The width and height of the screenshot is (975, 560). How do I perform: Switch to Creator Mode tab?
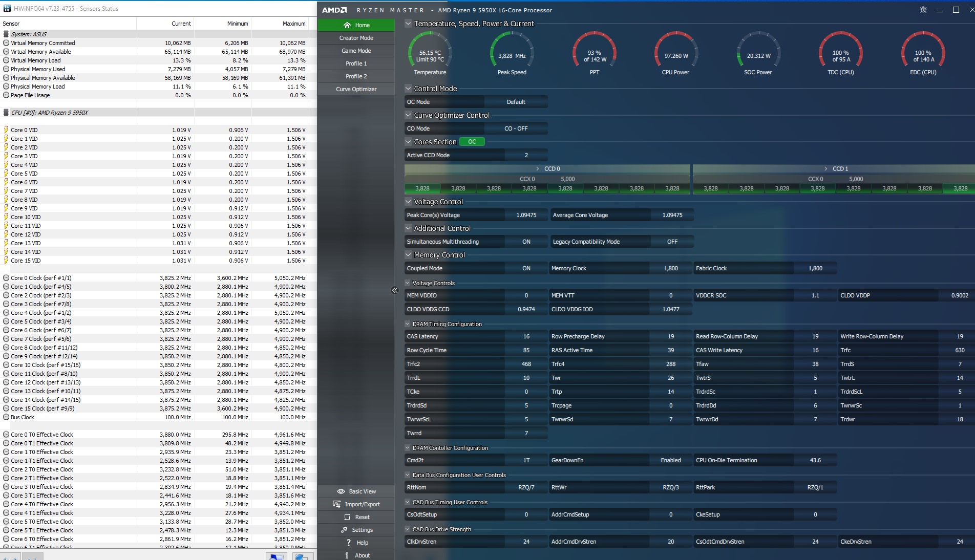click(356, 38)
